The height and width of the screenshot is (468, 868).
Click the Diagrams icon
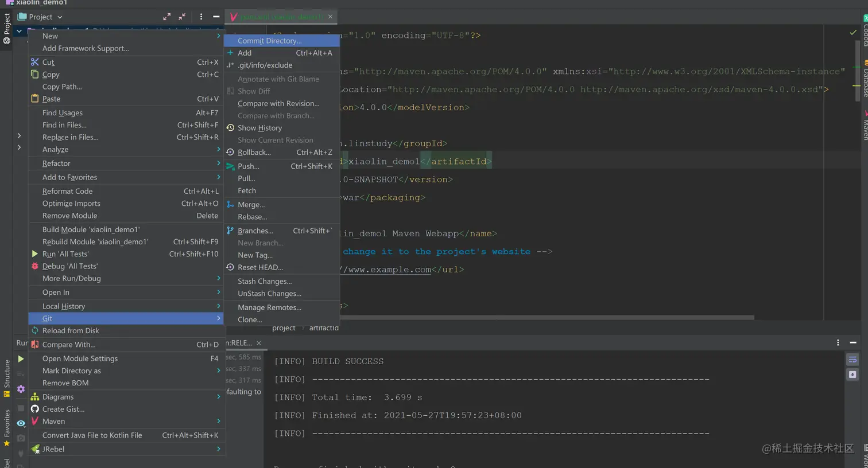(x=35, y=397)
